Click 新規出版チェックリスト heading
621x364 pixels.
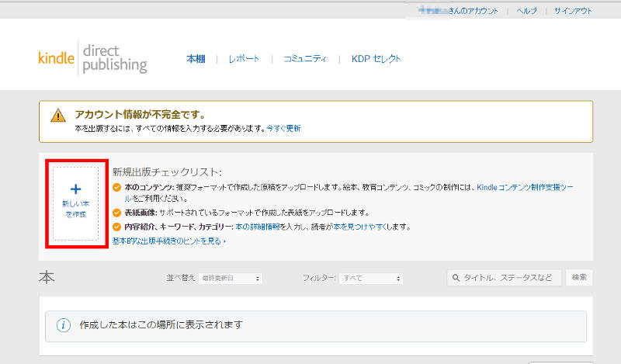(167, 172)
